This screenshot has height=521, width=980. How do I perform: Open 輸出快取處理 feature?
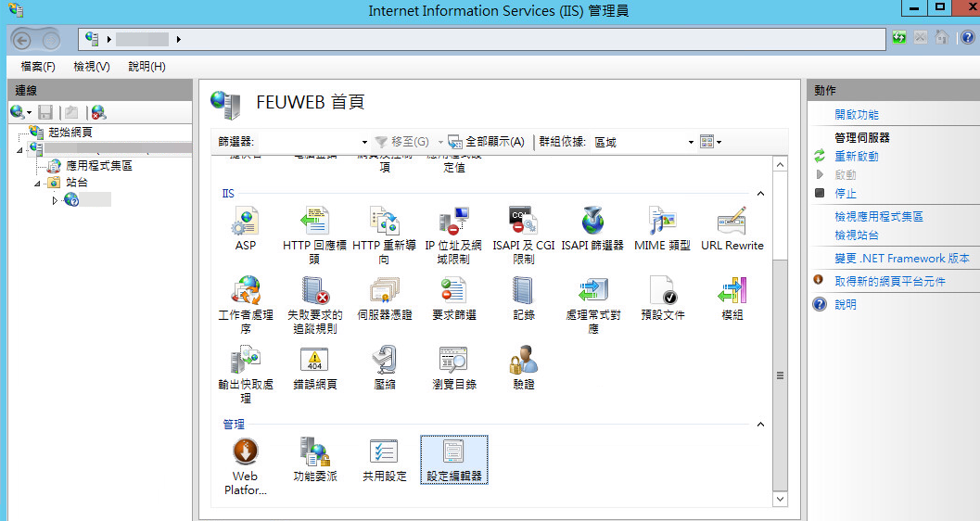(x=245, y=375)
